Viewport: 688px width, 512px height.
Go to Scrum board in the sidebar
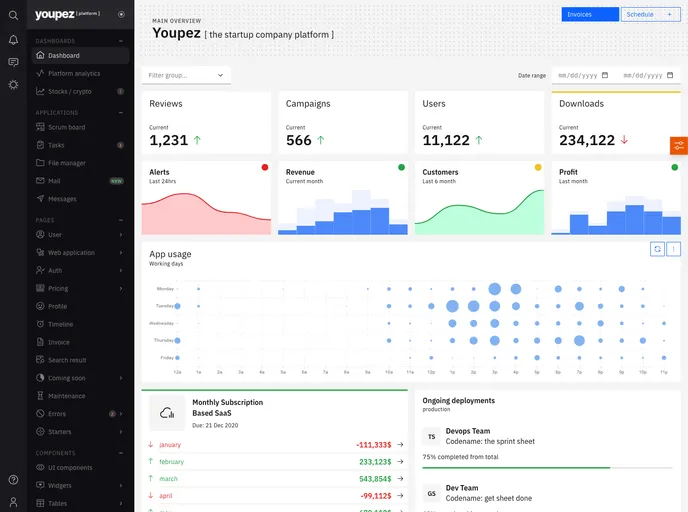click(66, 127)
